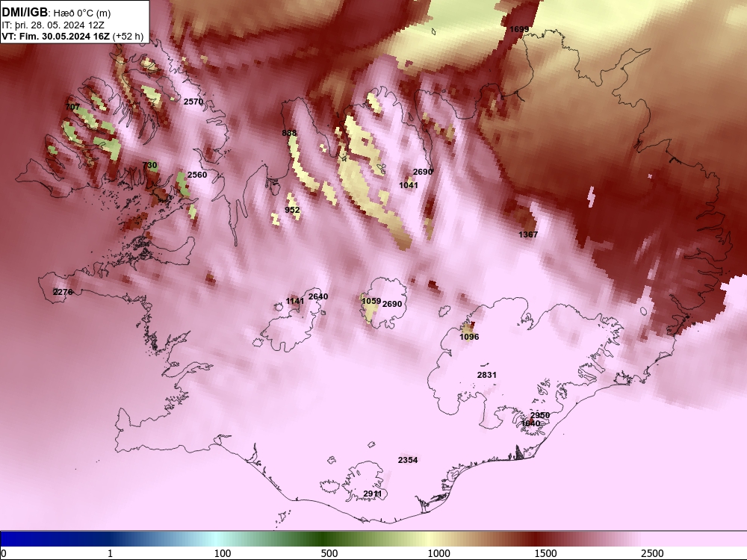
Task: Click the 2950 height value
Action: [540, 415]
